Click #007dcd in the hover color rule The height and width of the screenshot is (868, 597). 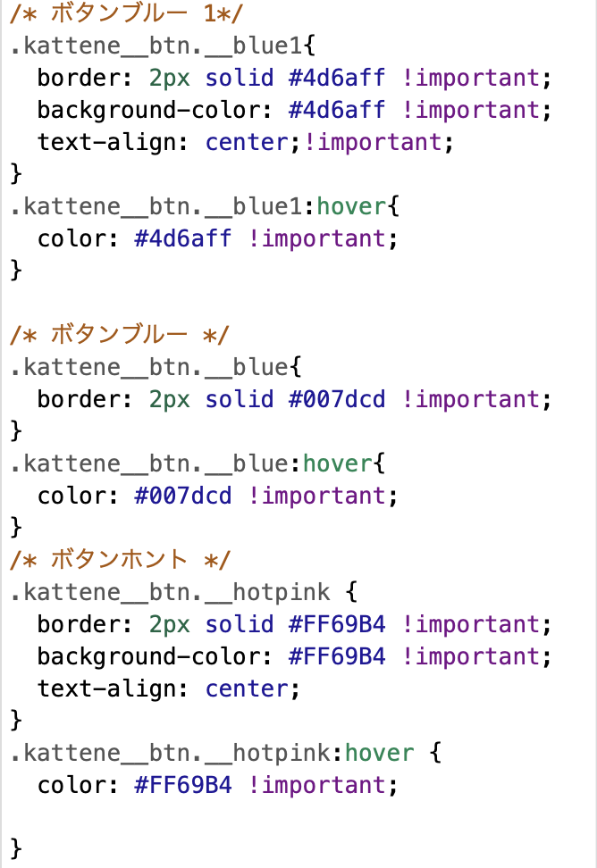coord(182,496)
